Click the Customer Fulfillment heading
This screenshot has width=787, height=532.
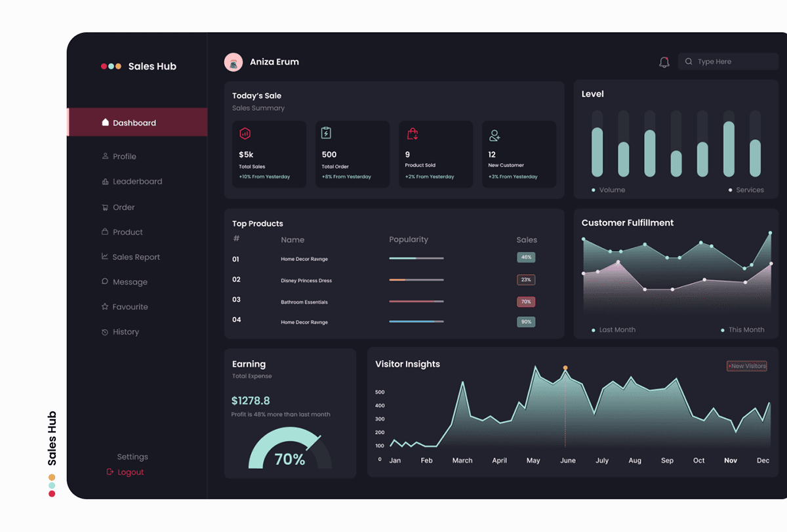[x=628, y=223]
